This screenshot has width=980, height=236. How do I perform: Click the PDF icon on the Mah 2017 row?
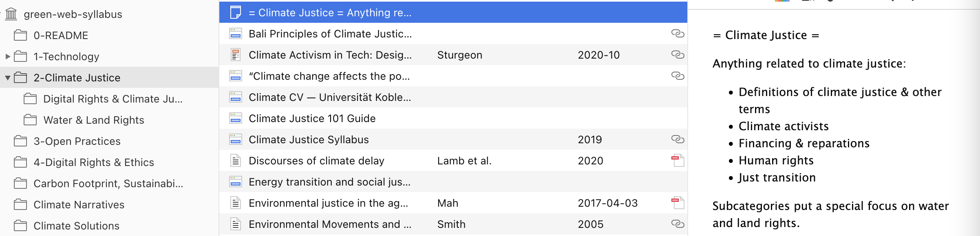[678, 203]
